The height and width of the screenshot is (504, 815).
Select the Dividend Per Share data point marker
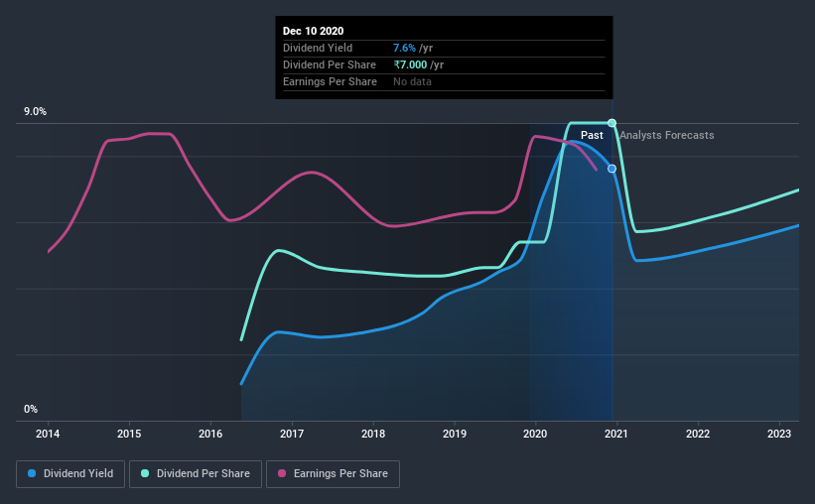tap(611, 123)
